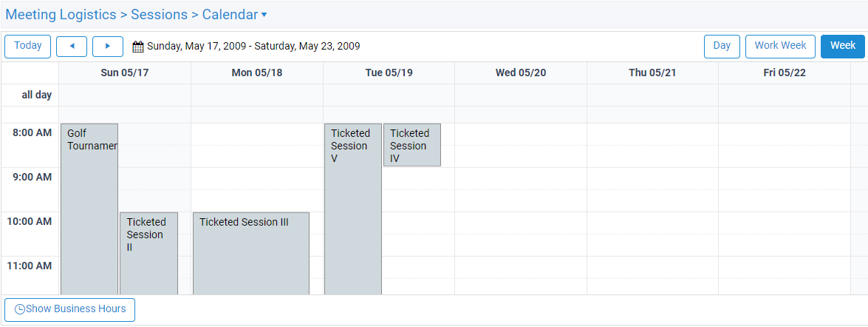Select the Sun 05/17 column header
The width and height of the screenshot is (868, 327).
125,73
